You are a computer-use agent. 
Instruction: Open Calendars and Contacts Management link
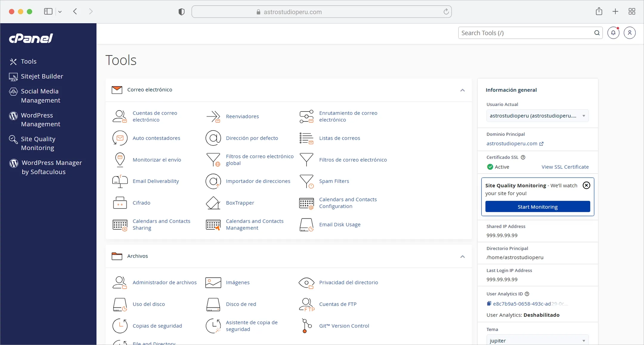(255, 225)
